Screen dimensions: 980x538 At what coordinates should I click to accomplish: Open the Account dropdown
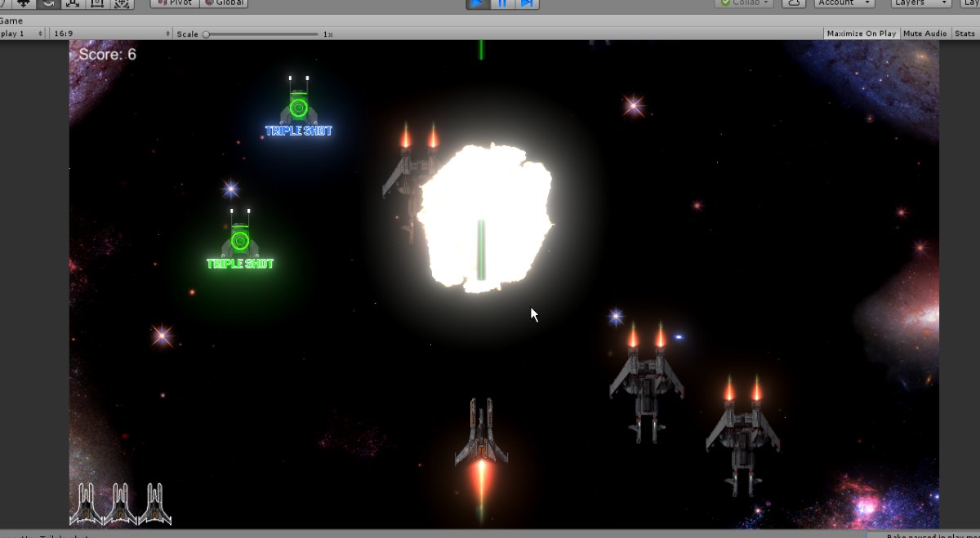pyautogui.click(x=844, y=3)
